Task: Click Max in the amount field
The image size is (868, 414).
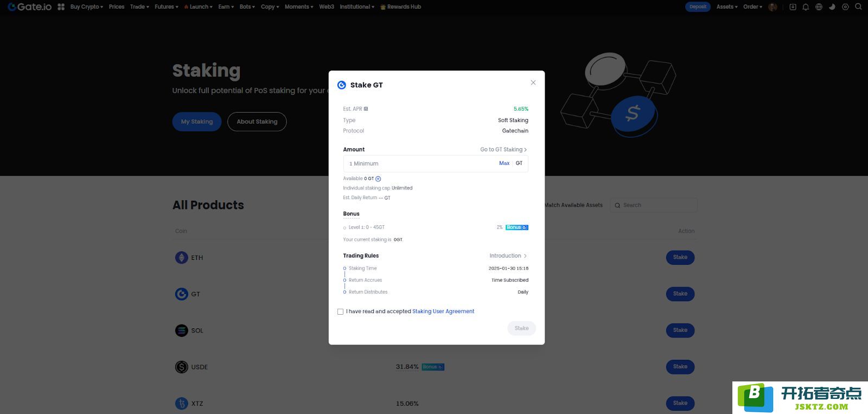Action: [x=504, y=163]
